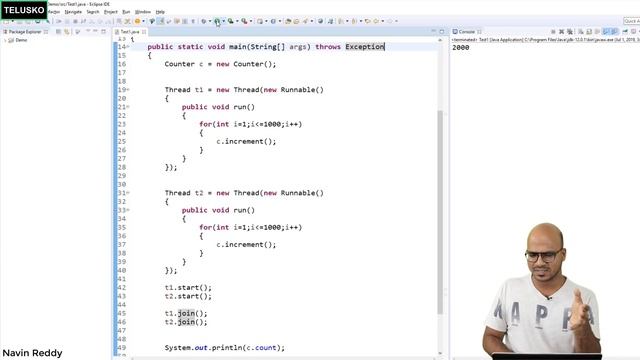Toggle show console on standard error change
Screen dimensions: 640x360
(614, 31)
